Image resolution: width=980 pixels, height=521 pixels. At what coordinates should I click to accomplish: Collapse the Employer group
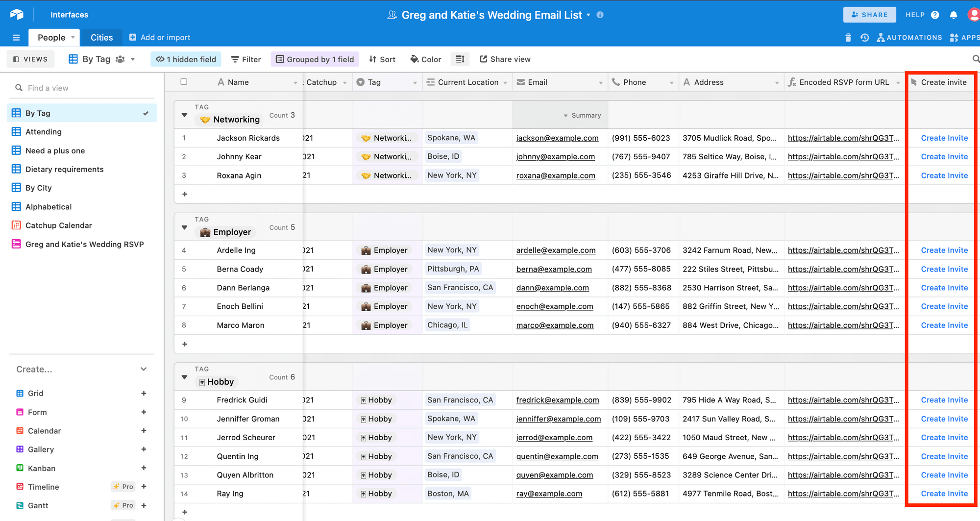coord(185,227)
